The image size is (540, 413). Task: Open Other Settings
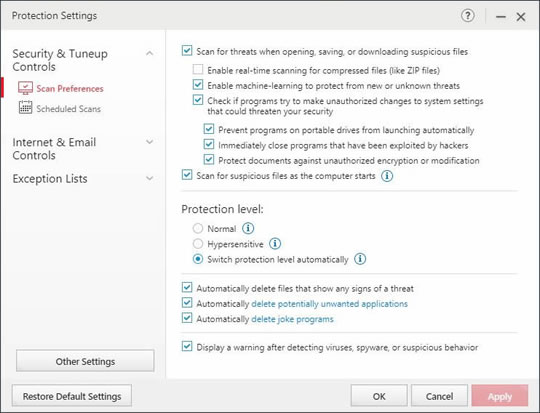click(x=85, y=361)
